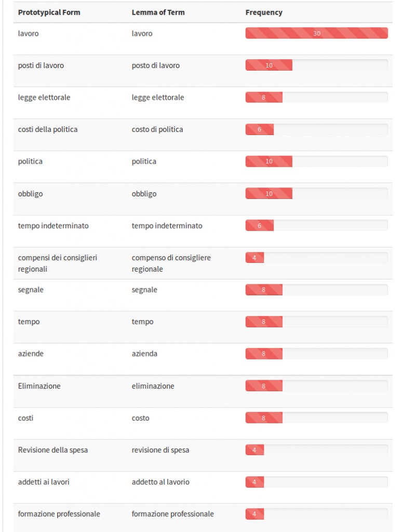Click the costo di politica lemma
Viewport: 403px width, 532px height.
157,129
